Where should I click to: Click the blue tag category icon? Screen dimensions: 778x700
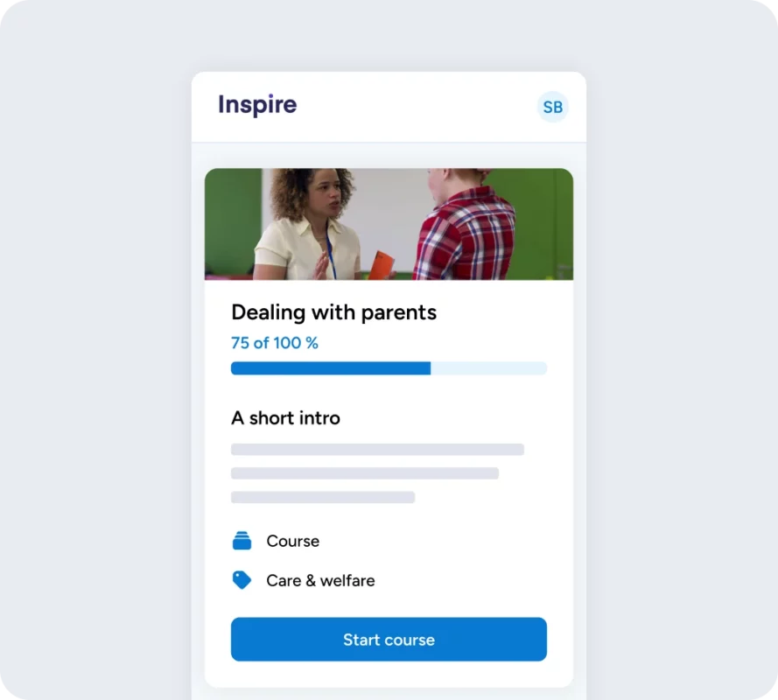242,580
